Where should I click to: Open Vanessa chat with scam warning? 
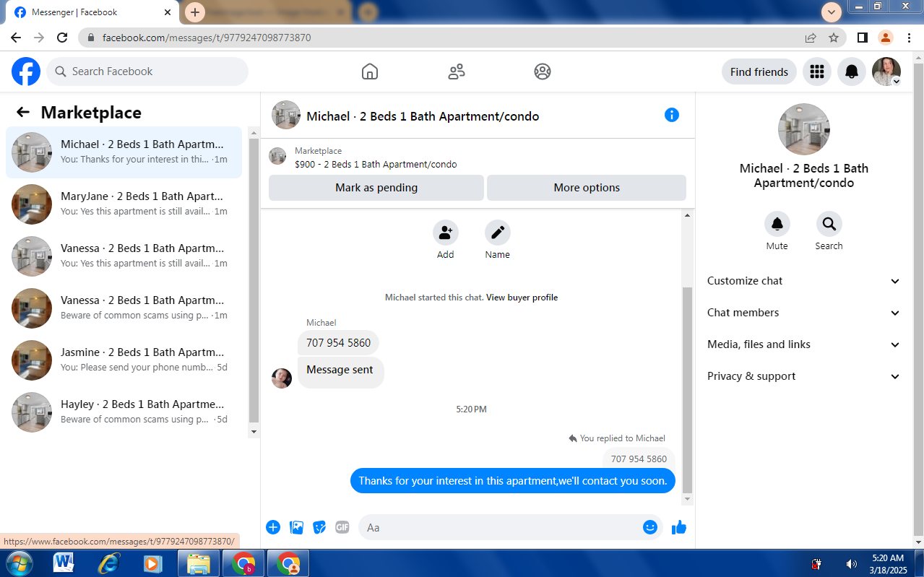(x=124, y=308)
